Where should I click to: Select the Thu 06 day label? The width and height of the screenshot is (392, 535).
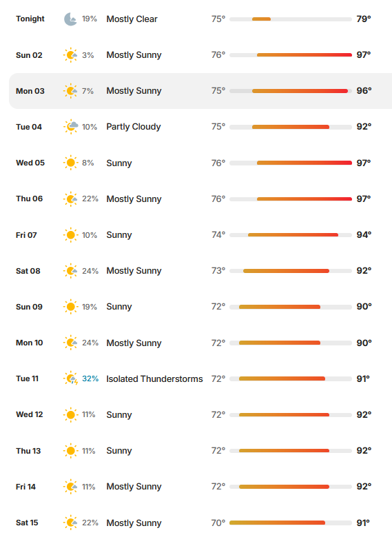(x=30, y=199)
